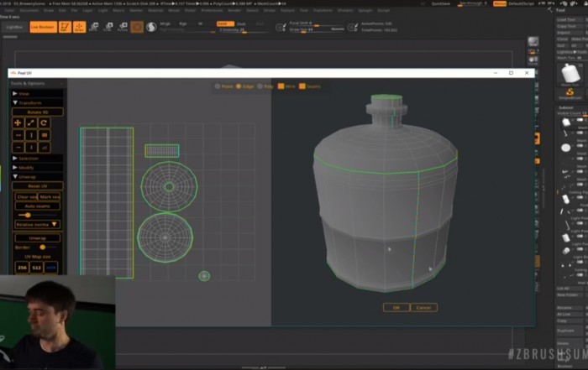Image resolution: width=588 pixels, height=370 pixels.
Task: Click the Draw mode icon in ZBrush toolbar
Action: 80,27
